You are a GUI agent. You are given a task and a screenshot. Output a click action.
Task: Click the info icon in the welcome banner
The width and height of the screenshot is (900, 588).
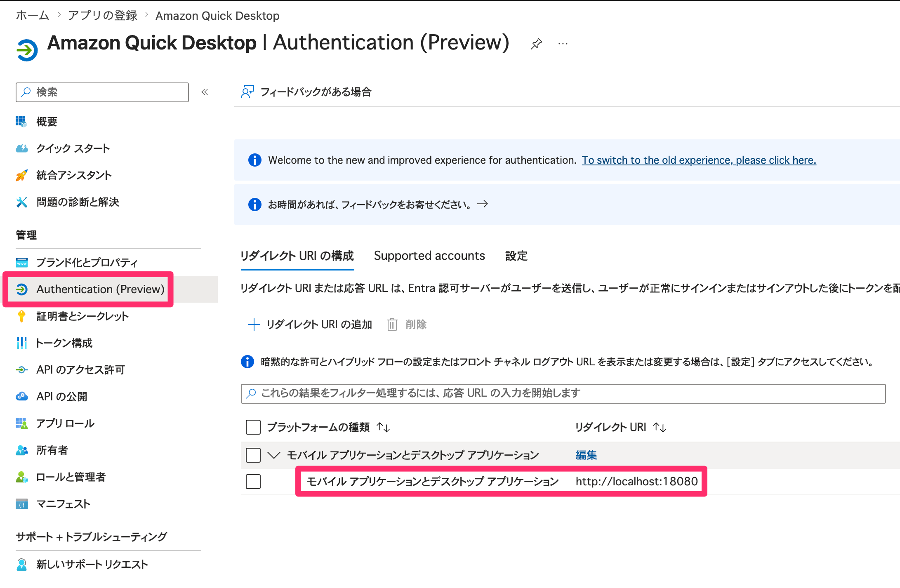coord(254,160)
